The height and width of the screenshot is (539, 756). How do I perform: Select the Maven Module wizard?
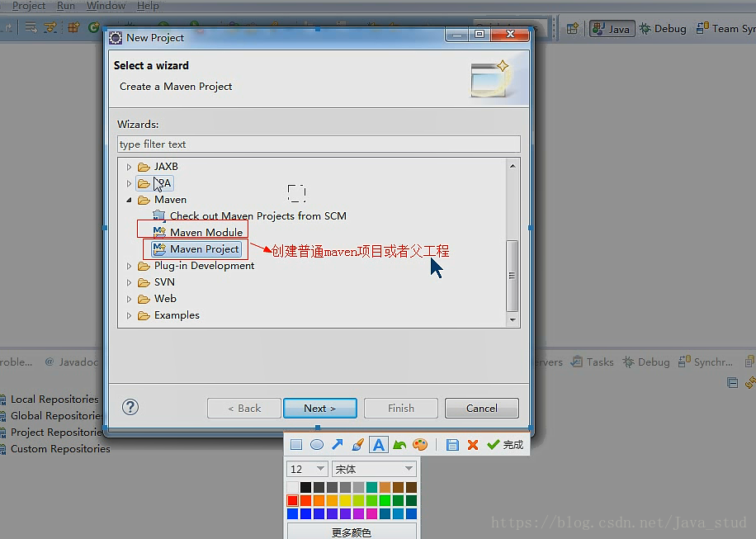point(206,233)
